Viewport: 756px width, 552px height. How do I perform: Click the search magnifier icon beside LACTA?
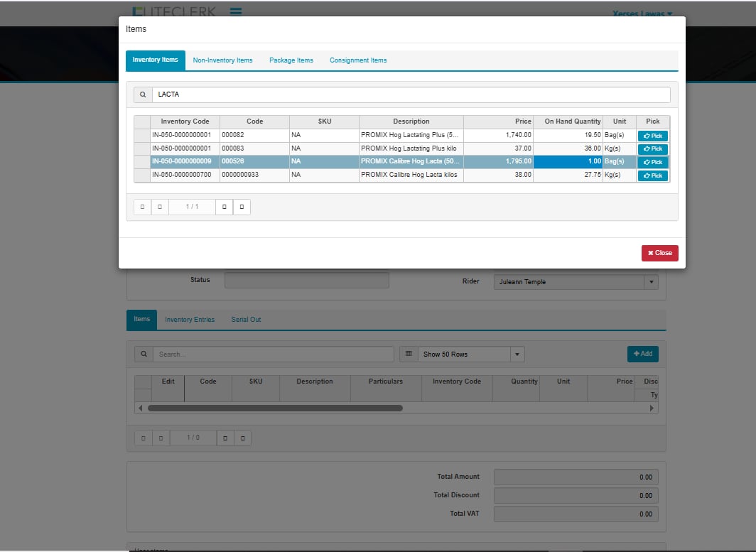click(x=143, y=94)
